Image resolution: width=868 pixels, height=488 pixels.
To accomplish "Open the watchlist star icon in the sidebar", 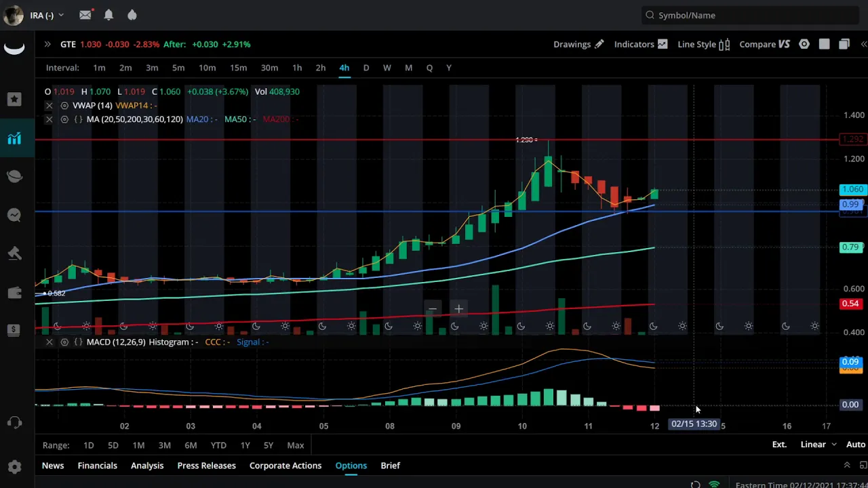I will point(14,99).
